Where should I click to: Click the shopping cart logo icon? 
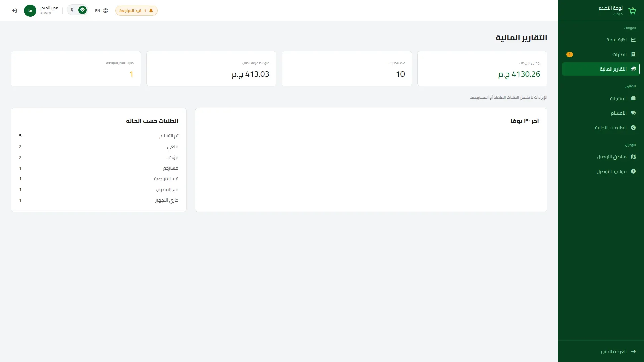click(632, 11)
